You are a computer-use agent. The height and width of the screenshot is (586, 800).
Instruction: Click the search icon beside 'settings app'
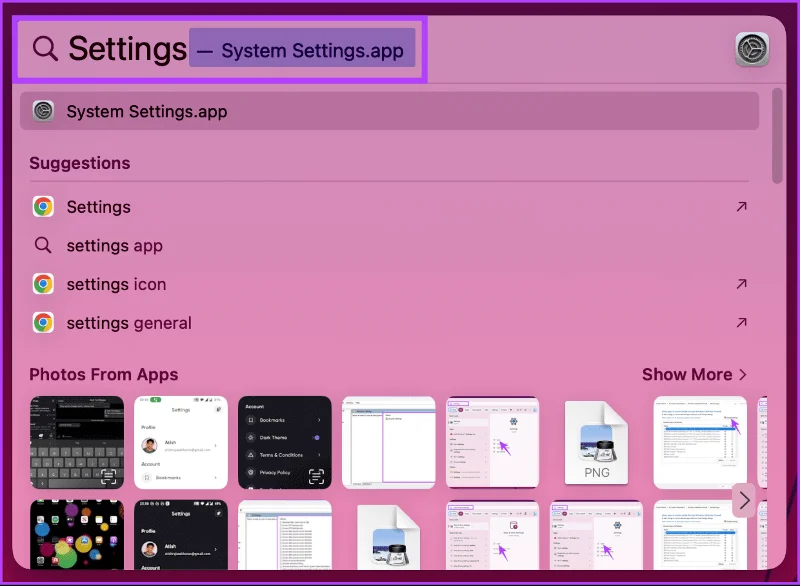(x=43, y=245)
